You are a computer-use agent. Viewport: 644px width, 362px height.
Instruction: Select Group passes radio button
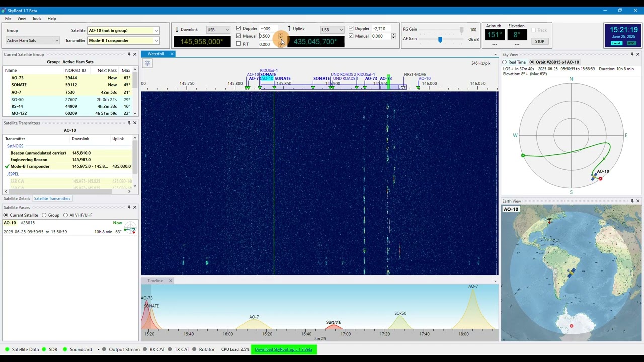tap(44, 215)
